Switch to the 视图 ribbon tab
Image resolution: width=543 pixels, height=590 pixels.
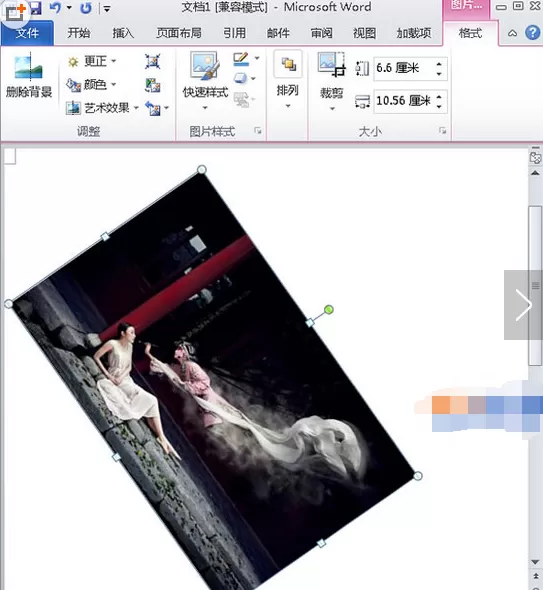[364, 33]
